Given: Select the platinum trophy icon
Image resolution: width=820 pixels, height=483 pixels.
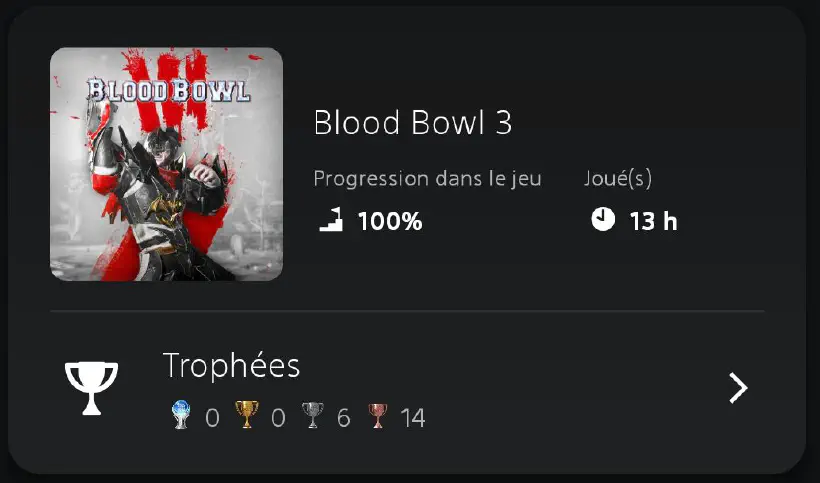Looking at the screenshot, I should pyautogui.click(x=181, y=415).
